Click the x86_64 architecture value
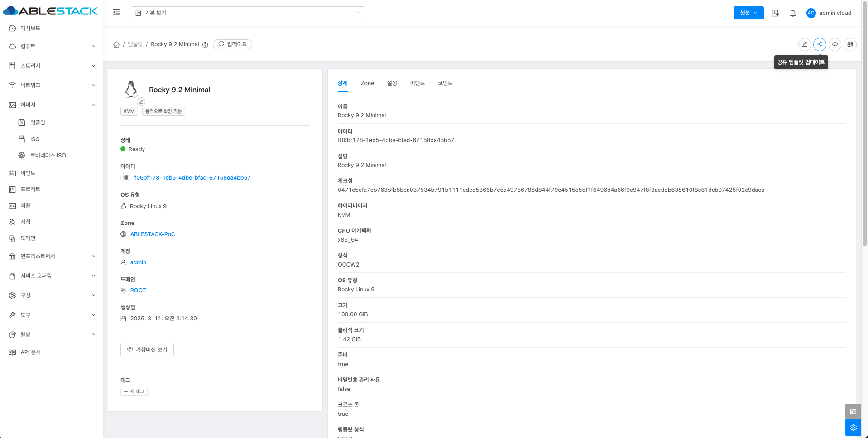This screenshot has height=438, width=868. [x=348, y=240]
